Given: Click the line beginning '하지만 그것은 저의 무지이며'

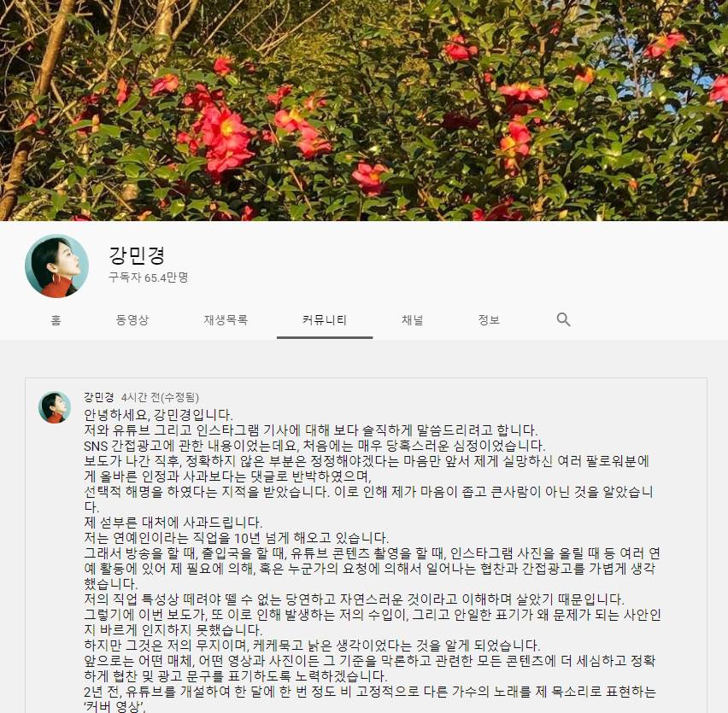Looking at the screenshot, I should click(x=312, y=646).
